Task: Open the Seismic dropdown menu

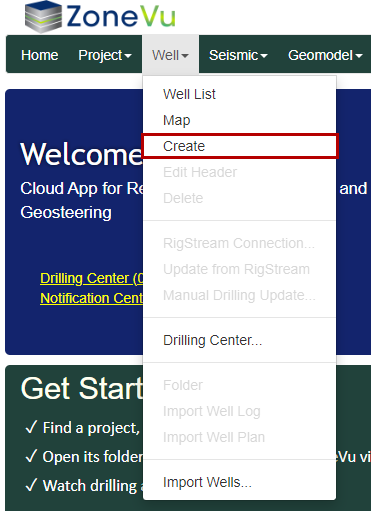Action: click(x=238, y=55)
